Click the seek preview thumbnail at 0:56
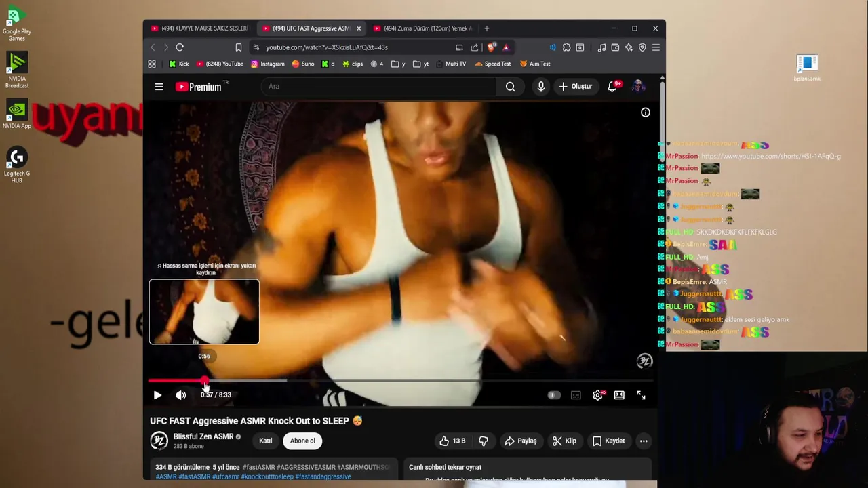Image resolution: width=868 pixels, height=488 pixels. [204, 312]
